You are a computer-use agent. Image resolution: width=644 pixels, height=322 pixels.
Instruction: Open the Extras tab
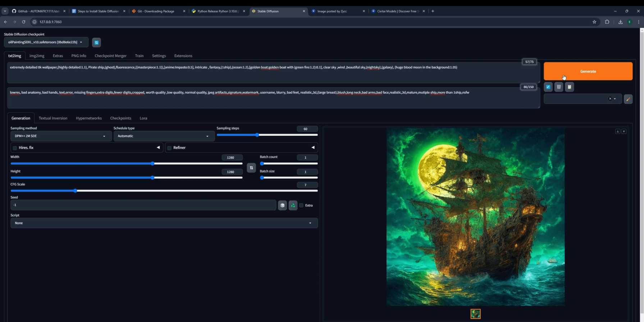coord(58,56)
